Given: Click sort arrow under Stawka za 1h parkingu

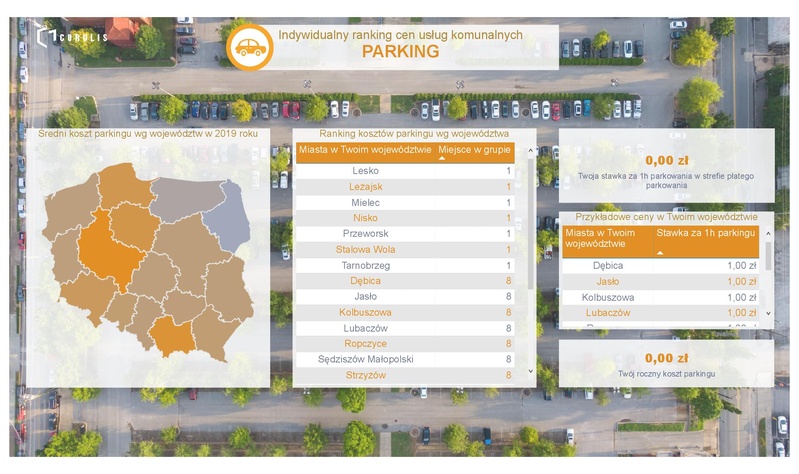Looking at the screenshot, I should [660, 253].
